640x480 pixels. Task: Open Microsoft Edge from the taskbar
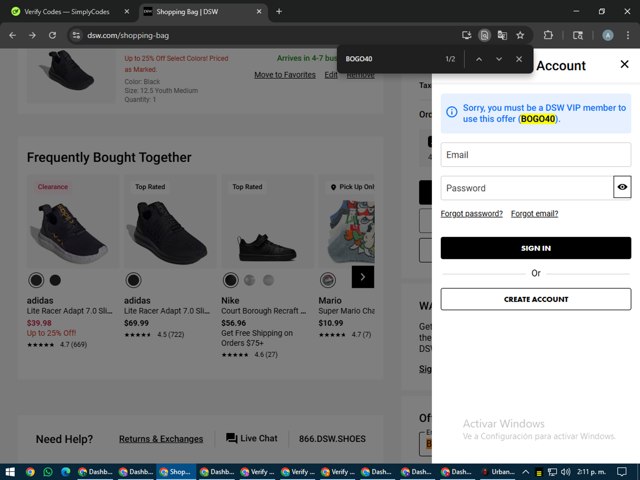click(x=66, y=472)
